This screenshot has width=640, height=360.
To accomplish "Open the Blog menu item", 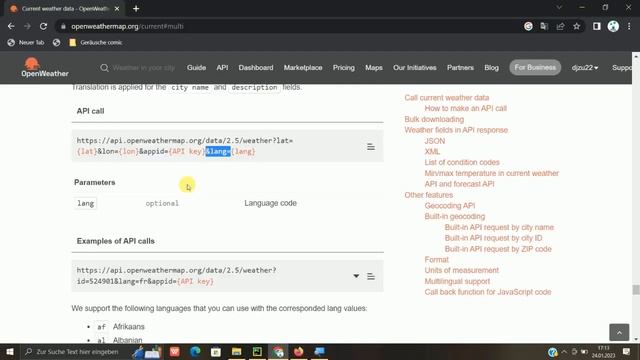I will coord(491,68).
